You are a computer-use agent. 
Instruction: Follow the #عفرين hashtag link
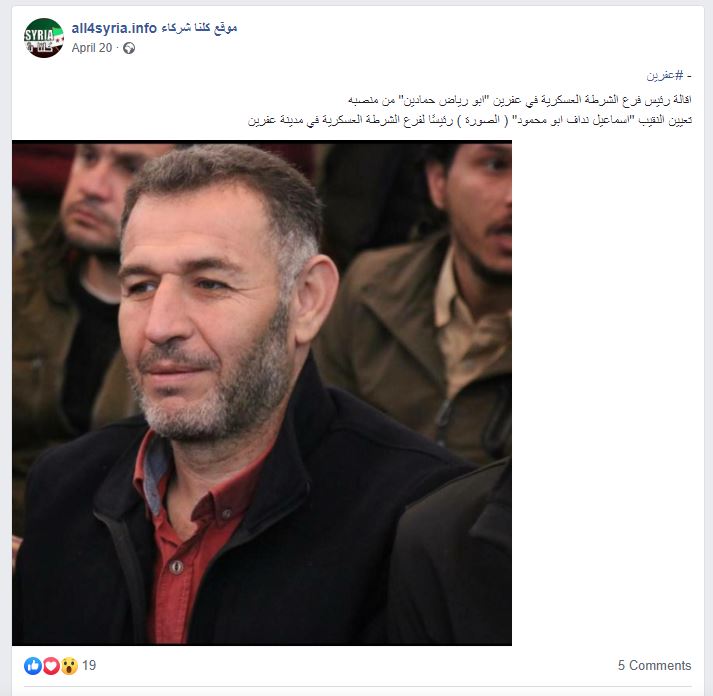click(665, 75)
